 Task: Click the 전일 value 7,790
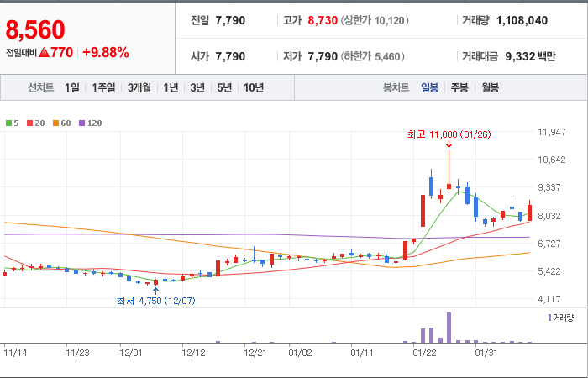(x=230, y=20)
